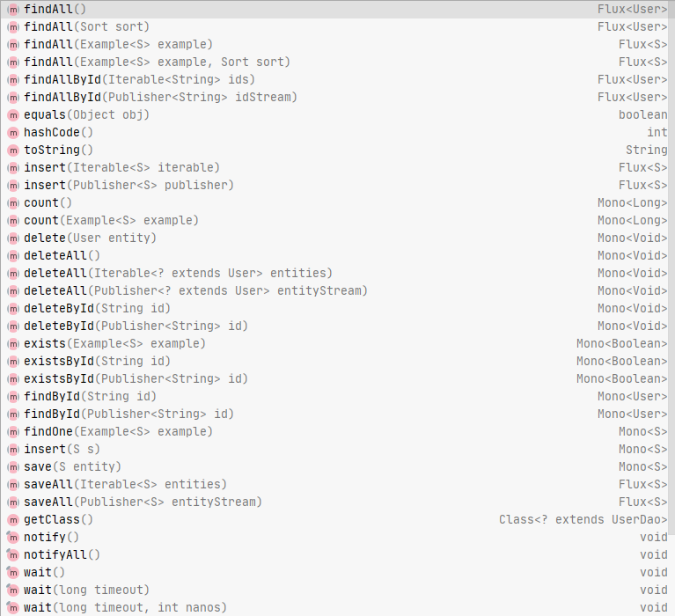The image size is (675, 616).
Task: Click the final-method icon beside notify()
Action: click(x=12, y=537)
